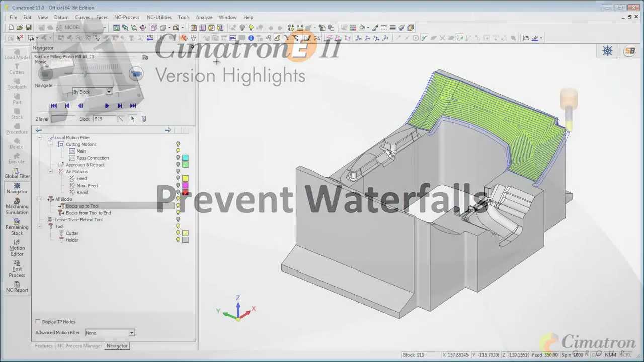Image resolution: width=644 pixels, height=362 pixels.
Task: Play backward navigation button
Action: pyautogui.click(x=80, y=106)
